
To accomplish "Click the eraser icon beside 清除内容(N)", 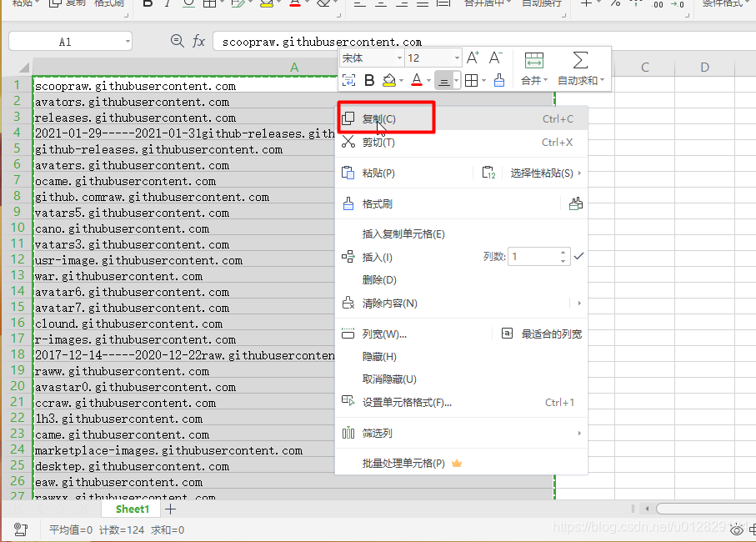I will point(348,303).
